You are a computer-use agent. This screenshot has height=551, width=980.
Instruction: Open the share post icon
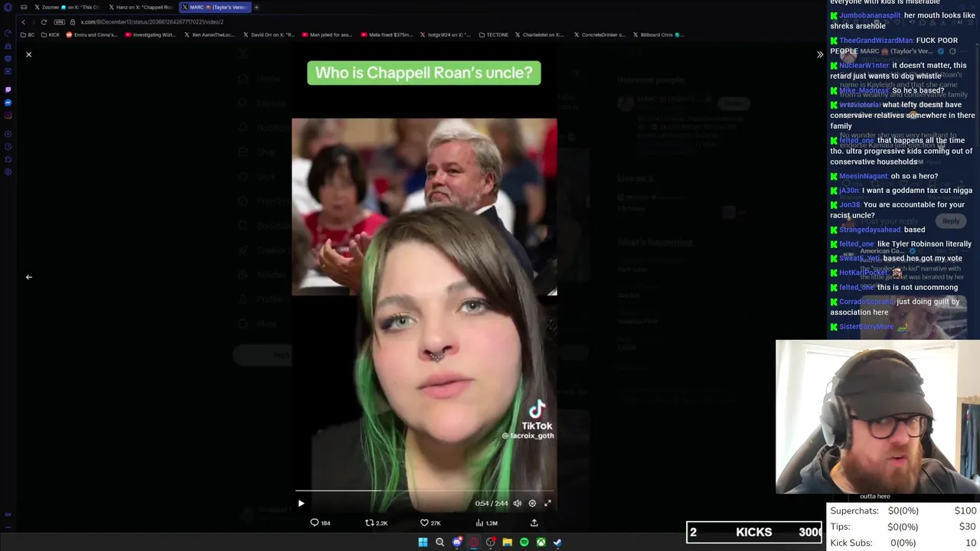point(534,523)
